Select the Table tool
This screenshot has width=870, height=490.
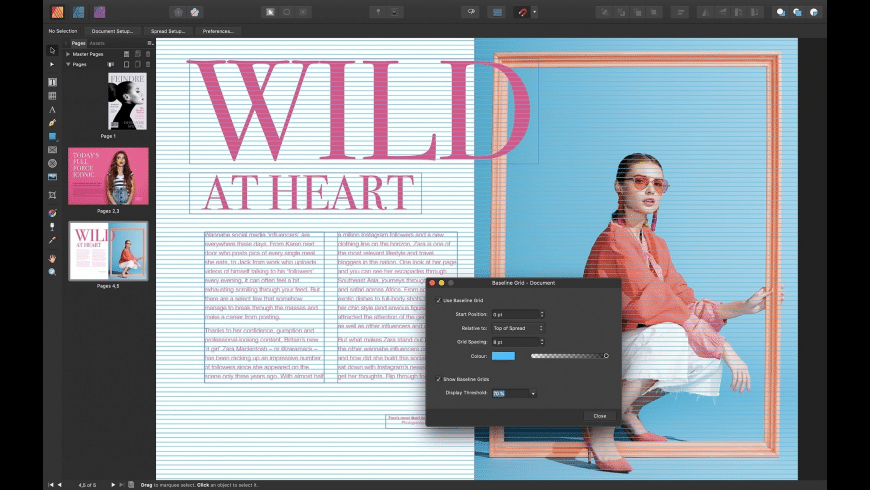pos(52,96)
